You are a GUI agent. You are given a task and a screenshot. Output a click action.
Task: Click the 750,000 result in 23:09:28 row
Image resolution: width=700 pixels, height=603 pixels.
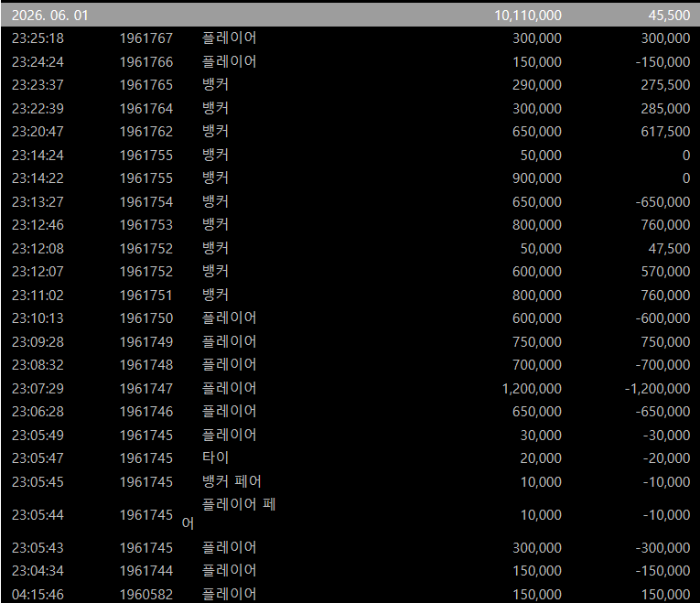(x=665, y=342)
